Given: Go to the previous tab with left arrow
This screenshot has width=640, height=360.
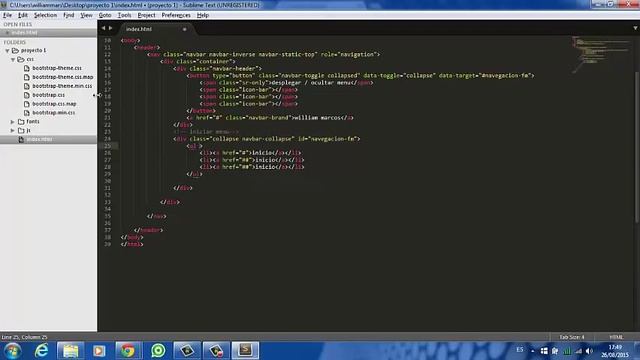Looking at the screenshot, I should click(x=103, y=28).
